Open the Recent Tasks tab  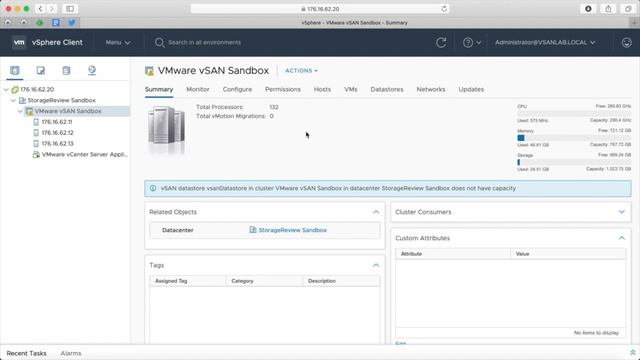point(27,353)
